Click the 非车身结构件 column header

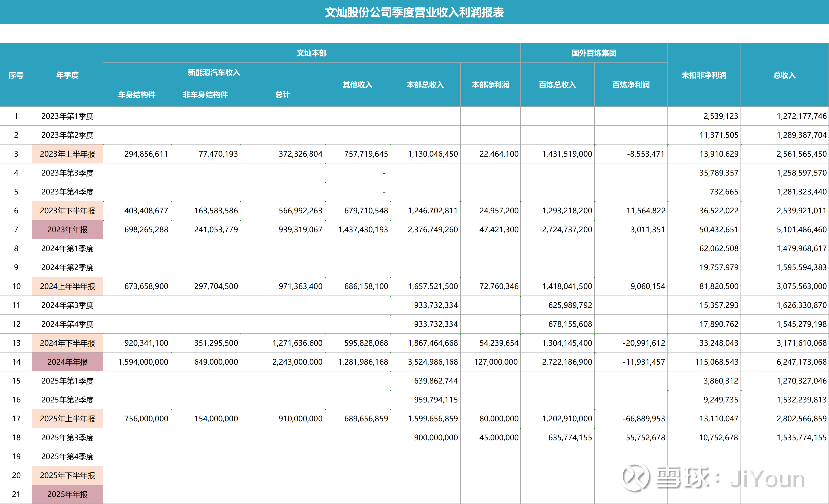[205, 95]
